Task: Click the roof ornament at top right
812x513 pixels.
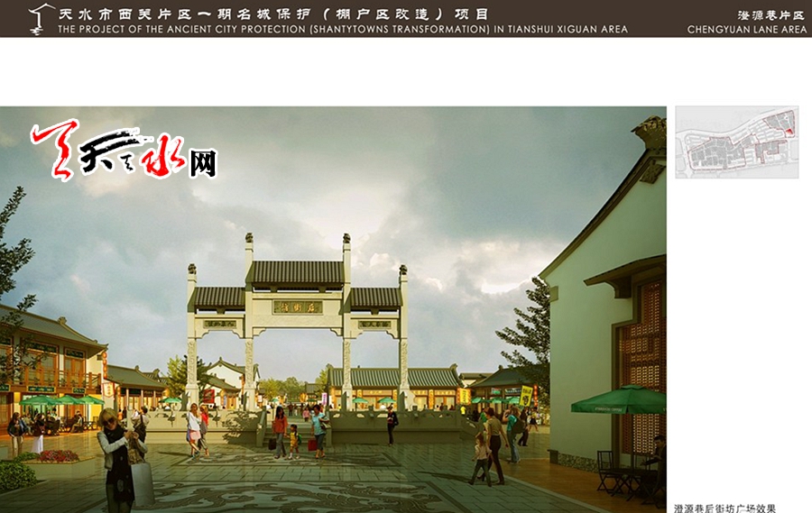Action: coord(650,133)
